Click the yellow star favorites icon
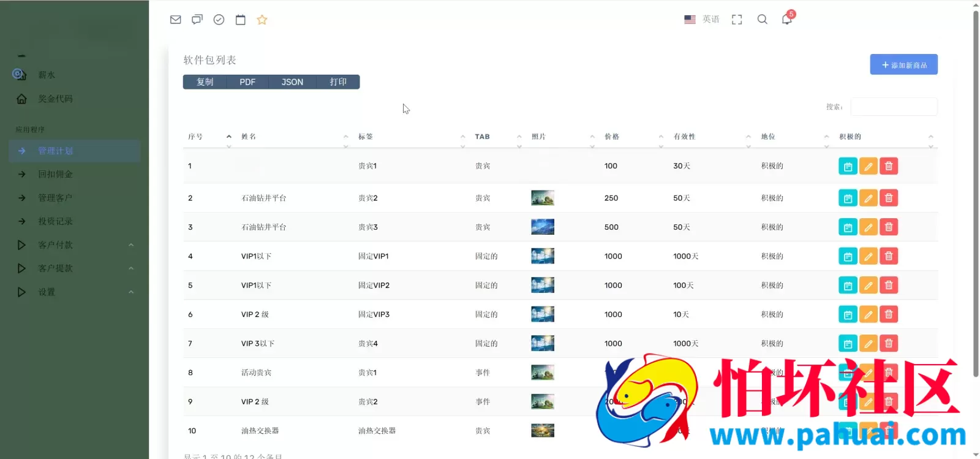The height and width of the screenshot is (459, 980). (262, 20)
